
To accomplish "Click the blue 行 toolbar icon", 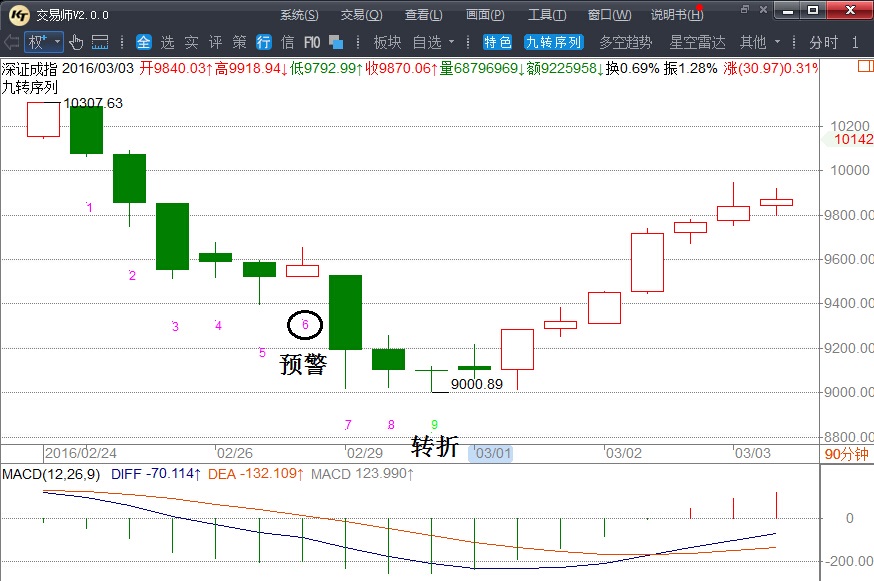I will pyautogui.click(x=264, y=42).
